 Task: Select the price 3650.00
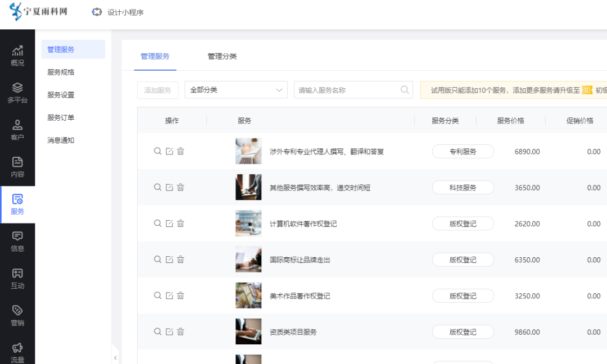point(527,188)
